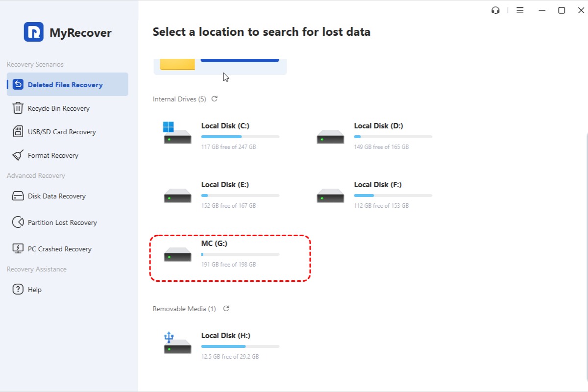Open Recycle Bin Recovery
The image size is (588, 392).
tap(58, 108)
